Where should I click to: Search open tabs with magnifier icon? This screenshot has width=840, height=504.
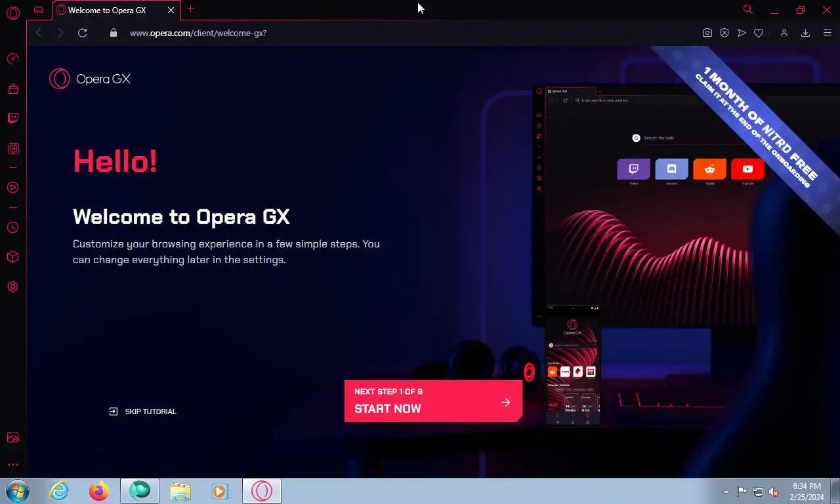(x=747, y=9)
